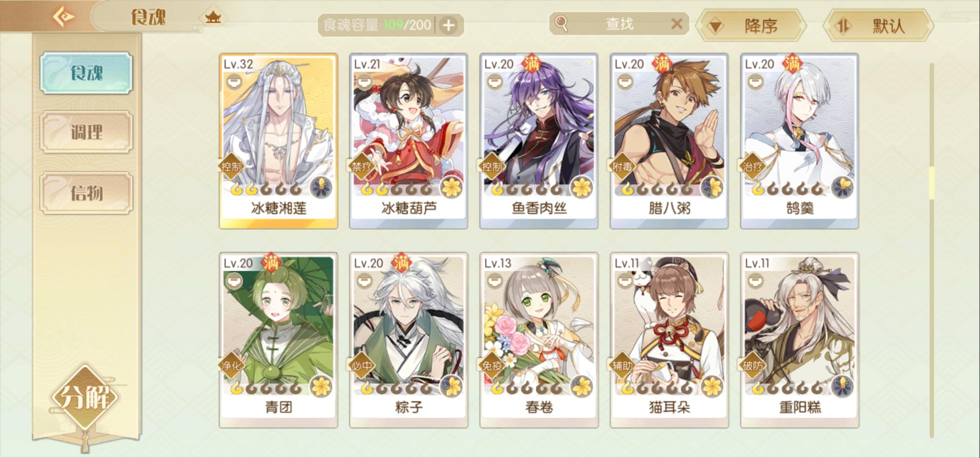Screen dimensions: 980x458
Task: Switch to the 调理 tab
Action: (x=86, y=132)
